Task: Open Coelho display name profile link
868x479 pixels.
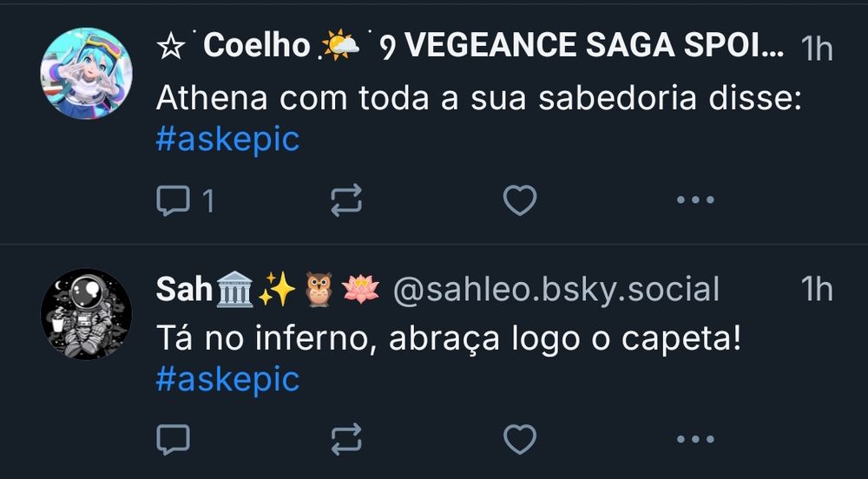Action: [470, 45]
